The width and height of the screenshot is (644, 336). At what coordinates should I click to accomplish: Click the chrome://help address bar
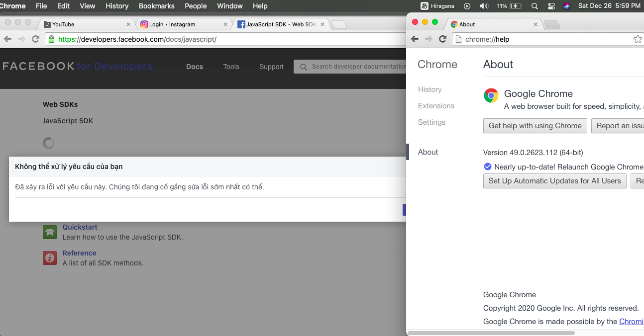point(547,39)
